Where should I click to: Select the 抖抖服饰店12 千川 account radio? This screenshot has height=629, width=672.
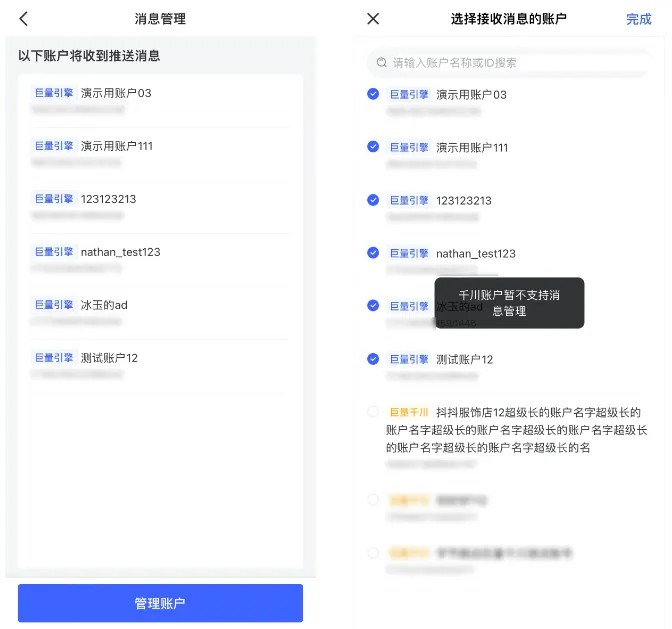373,412
